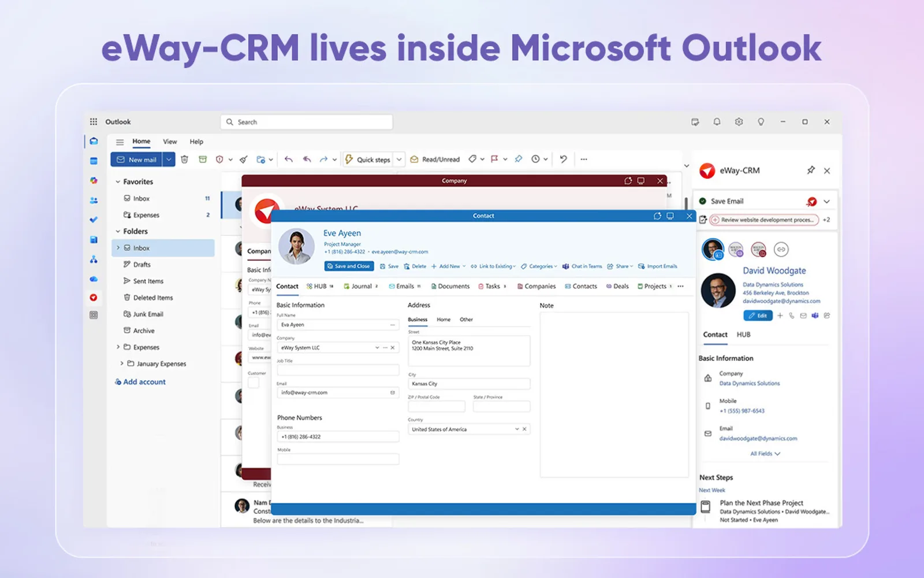Collapse the Folders section
This screenshot has width=924, height=578.
[x=118, y=231]
